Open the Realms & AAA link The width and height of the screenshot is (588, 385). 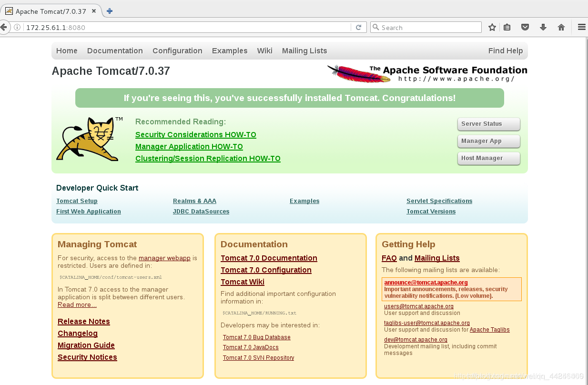[x=194, y=201]
